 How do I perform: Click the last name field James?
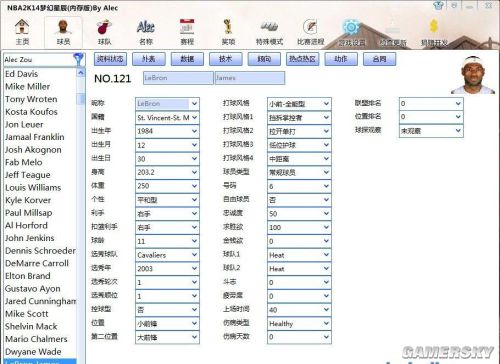pos(250,78)
